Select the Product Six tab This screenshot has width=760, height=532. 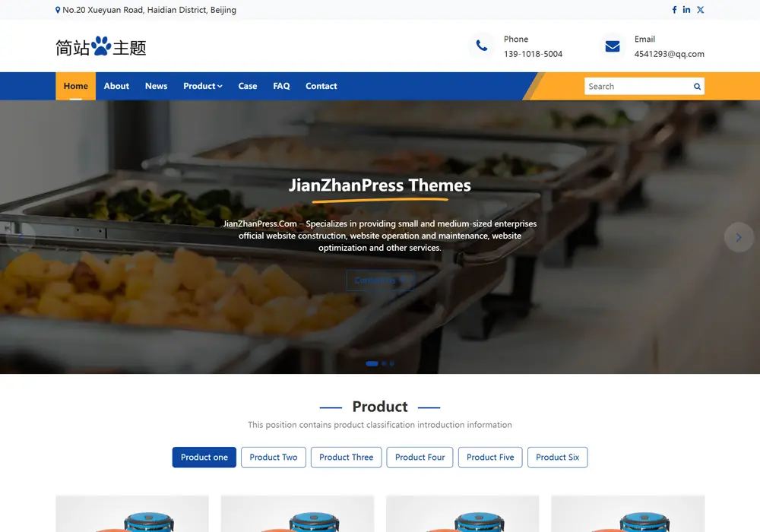557,458
